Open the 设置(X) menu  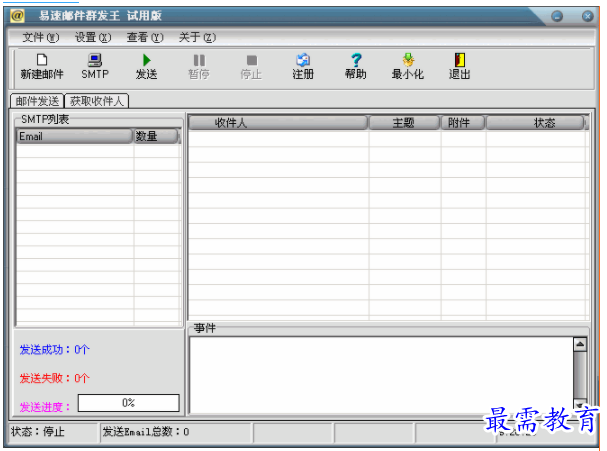(93, 38)
